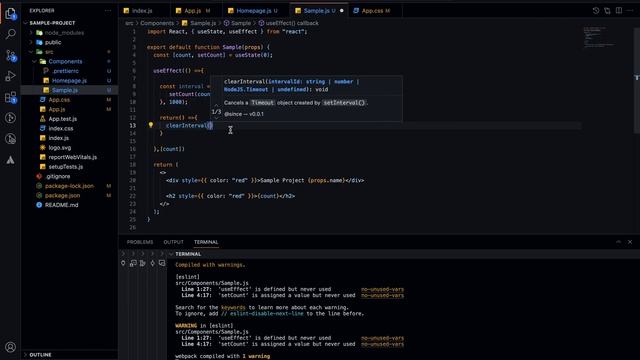Click the unsaved dot on the Sample.js tab
Viewport: 640px width, 360px height.
click(x=342, y=11)
